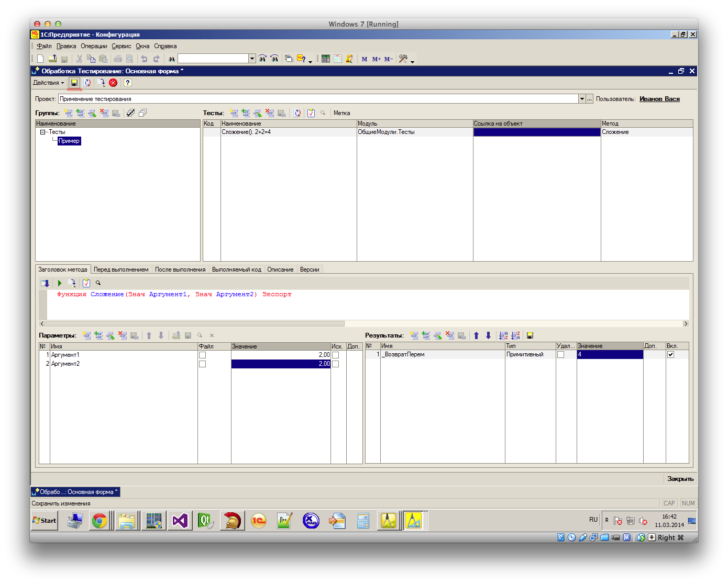Open the Проект selection ellipsis button
The image size is (728, 584).
[590, 99]
